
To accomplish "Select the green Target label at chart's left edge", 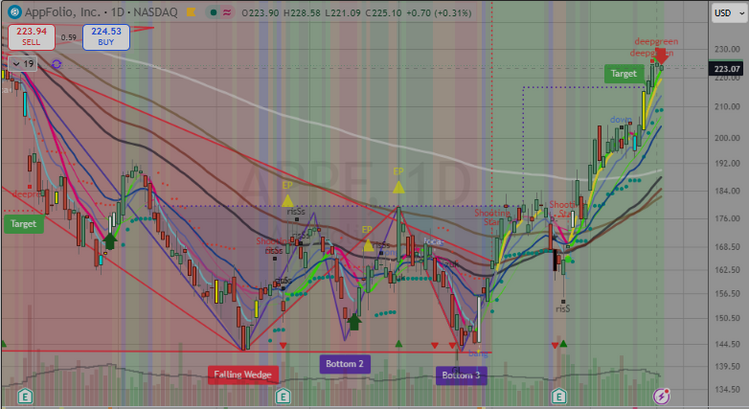I will click(x=23, y=224).
